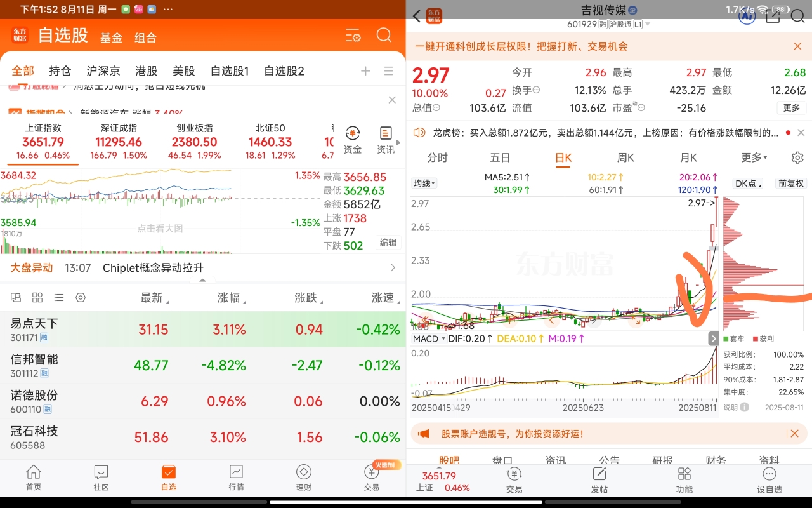Expand 大盘异动 Chiplet news arrow
Image resolution: width=812 pixels, height=508 pixels.
tap(393, 268)
